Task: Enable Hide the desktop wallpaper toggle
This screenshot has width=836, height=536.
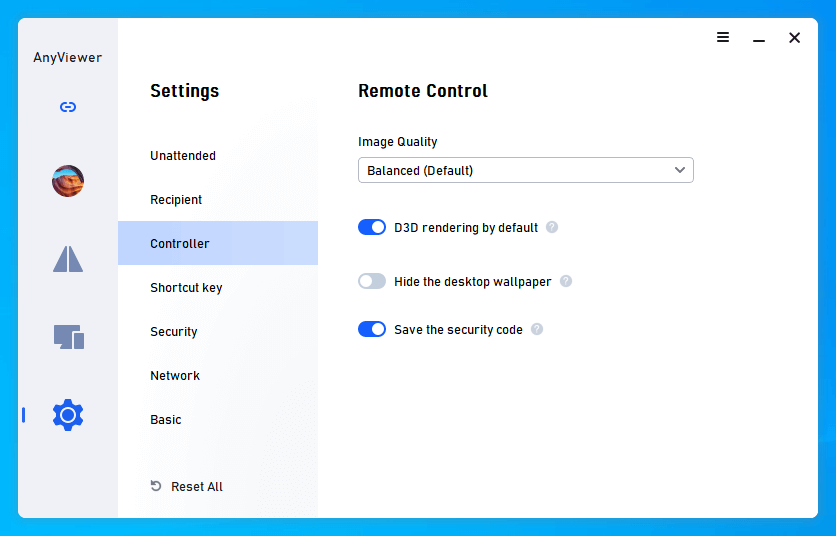Action: (372, 281)
